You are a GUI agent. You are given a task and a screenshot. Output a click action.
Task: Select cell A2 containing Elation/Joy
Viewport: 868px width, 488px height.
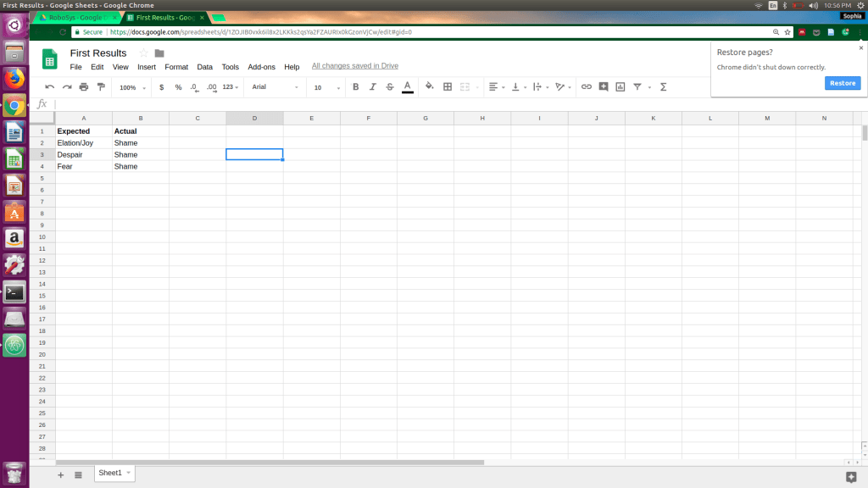(83, 143)
